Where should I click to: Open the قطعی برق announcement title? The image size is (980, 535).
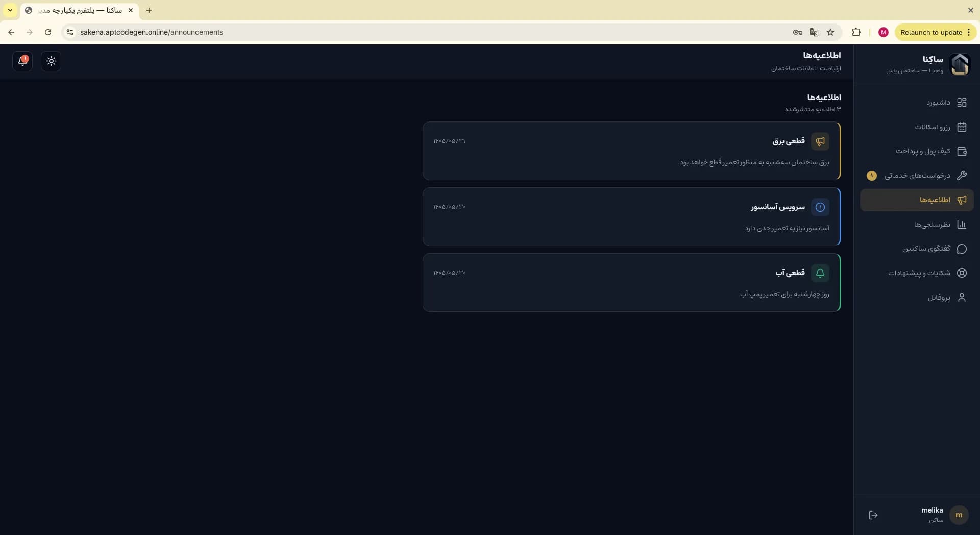pyautogui.click(x=789, y=141)
